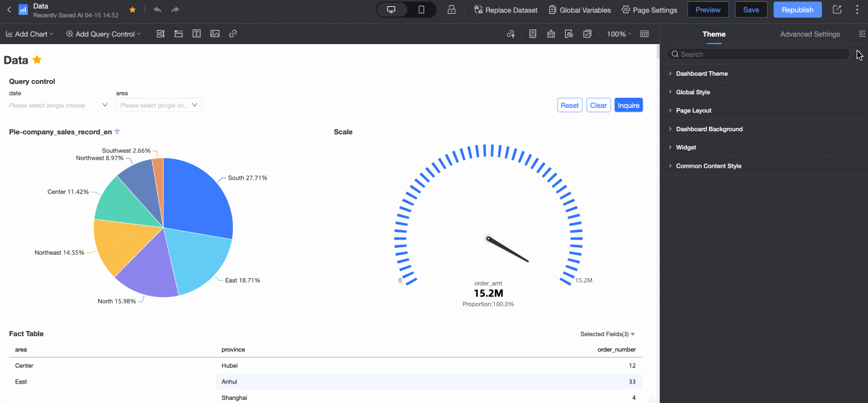The image size is (868, 403).
Task: Open Global Variables
Action: tap(580, 10)
